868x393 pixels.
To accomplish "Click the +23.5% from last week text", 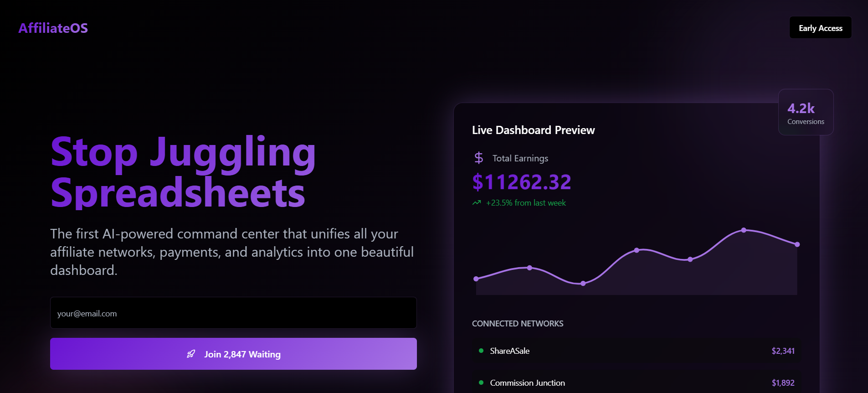I will [x=526, y=203].
